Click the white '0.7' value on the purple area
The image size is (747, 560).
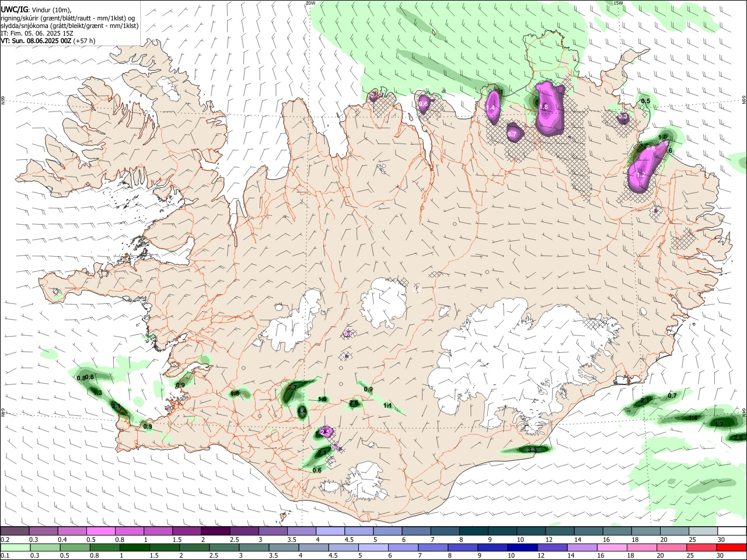(512, 134)
